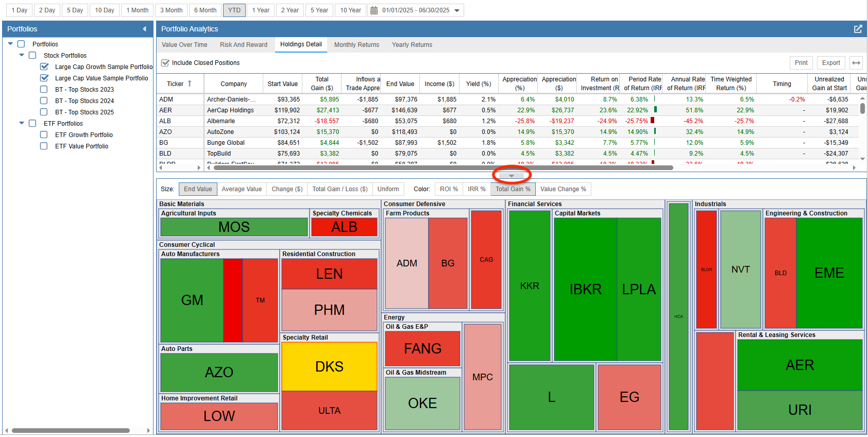Click the GM treemap tile

[192, 300]
